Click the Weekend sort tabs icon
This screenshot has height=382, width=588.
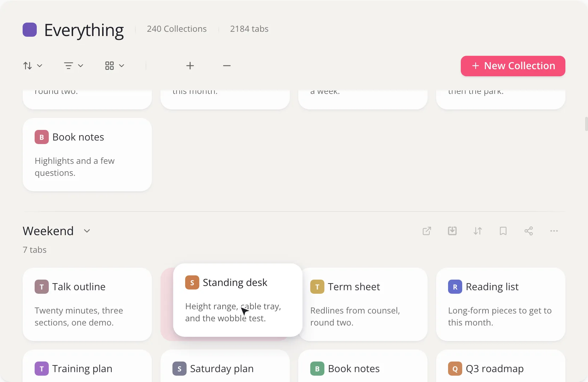478,231
